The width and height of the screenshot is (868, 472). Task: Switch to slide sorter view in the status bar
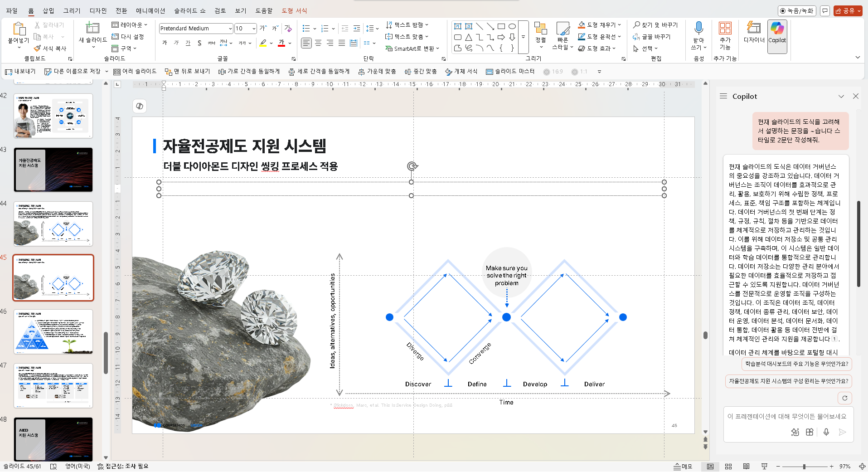[x=728, y=467]
